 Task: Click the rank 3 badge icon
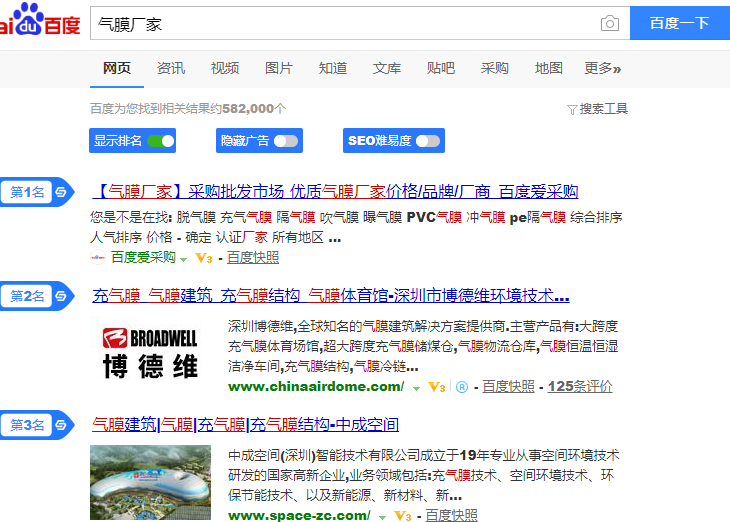(37, 425)
